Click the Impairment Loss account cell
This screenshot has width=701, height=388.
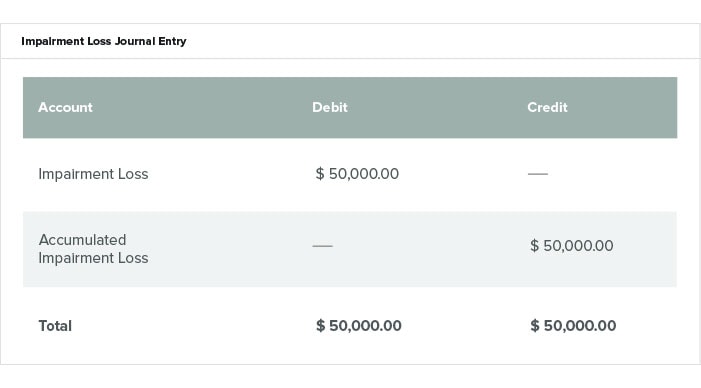pos(93,174)
